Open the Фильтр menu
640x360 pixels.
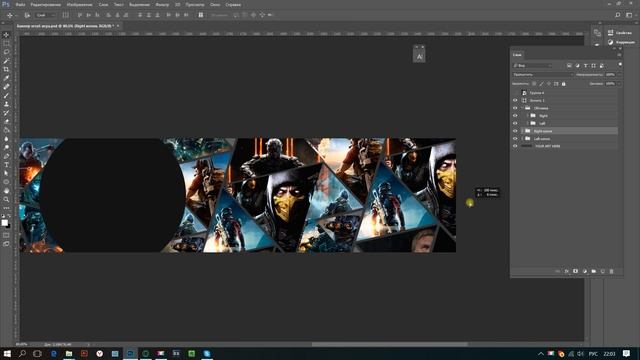tap(162, 5)
